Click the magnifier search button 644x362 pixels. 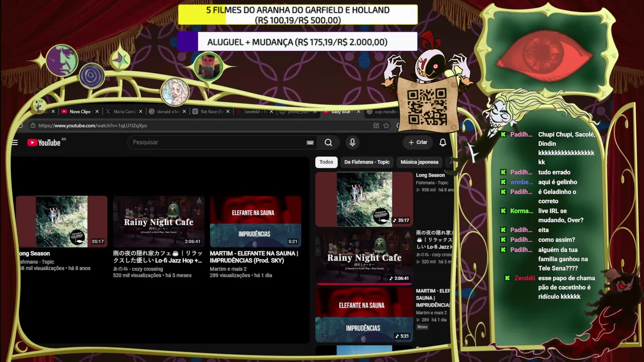[329, 143]
